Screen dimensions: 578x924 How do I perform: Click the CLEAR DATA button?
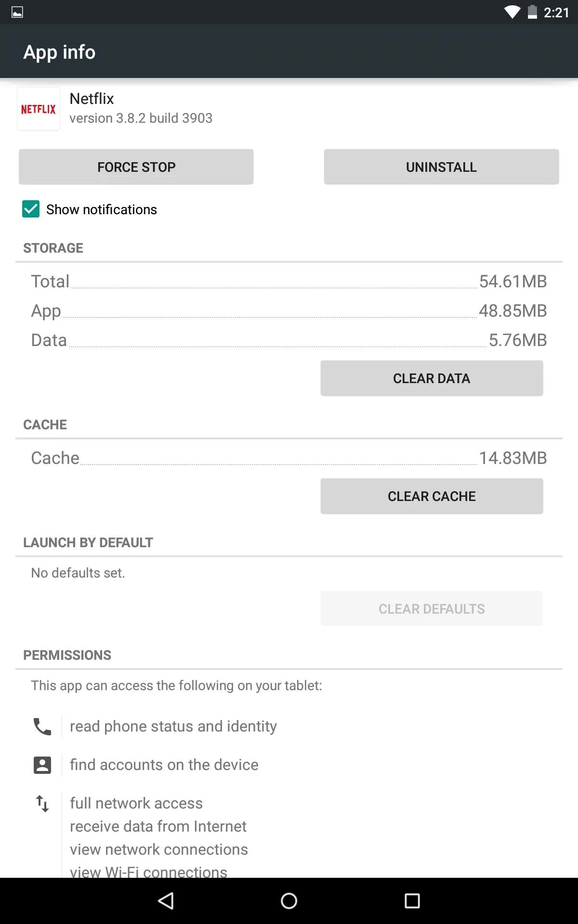pyautogui.click(x=432, y=378)
